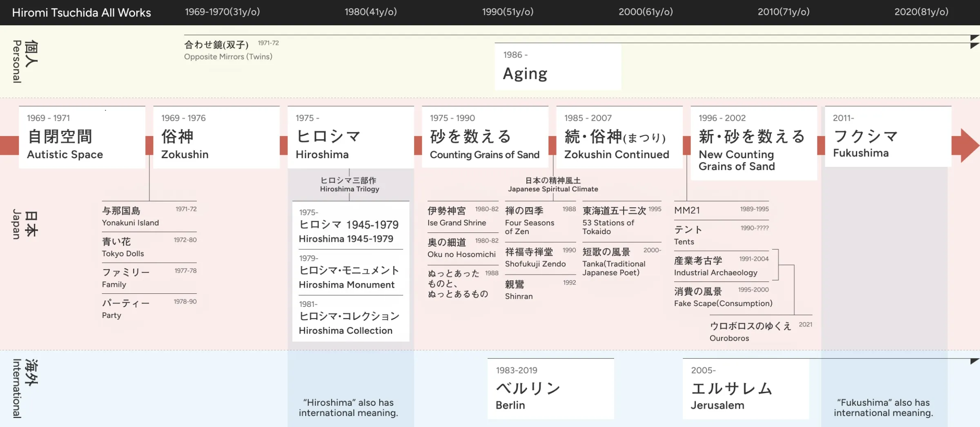The image size is (980, 427).
Task: Open MM21 1989-1995 entry
Action: coord(722,210)
